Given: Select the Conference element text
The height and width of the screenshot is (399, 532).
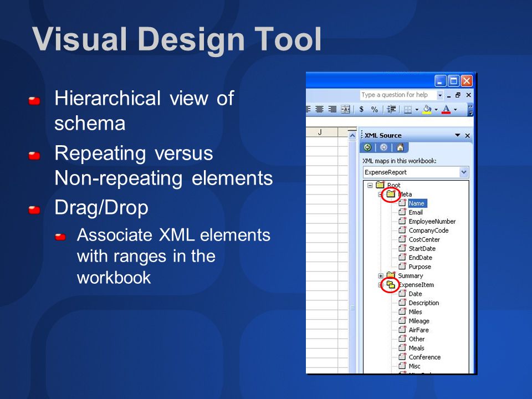Looking at the screenshot, I should [424, 357].
